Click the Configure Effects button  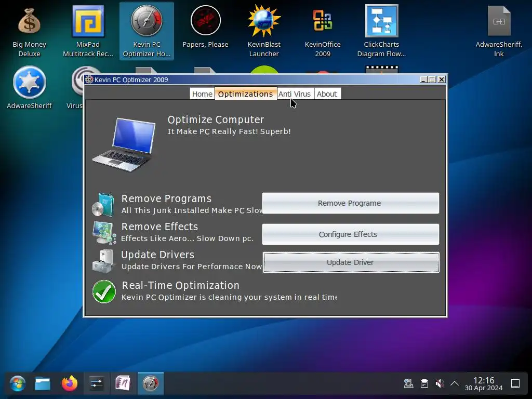[x=351, y=234]
